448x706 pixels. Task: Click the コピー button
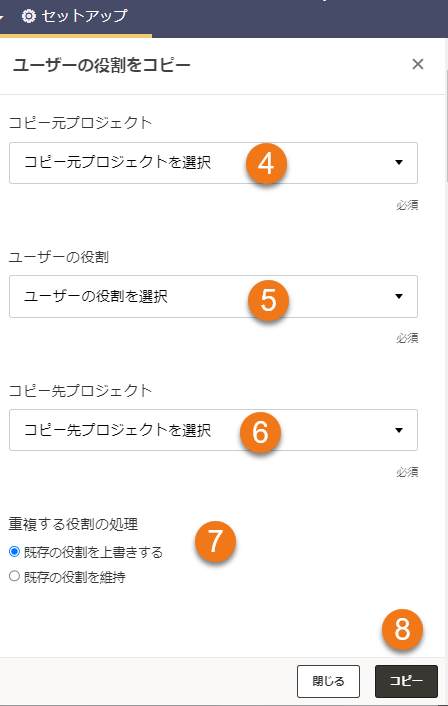406,681
